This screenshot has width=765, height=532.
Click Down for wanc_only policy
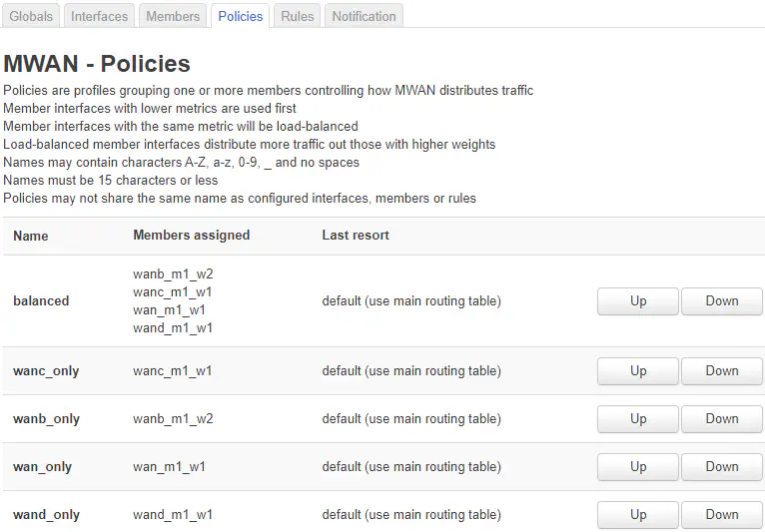(721, 371)
